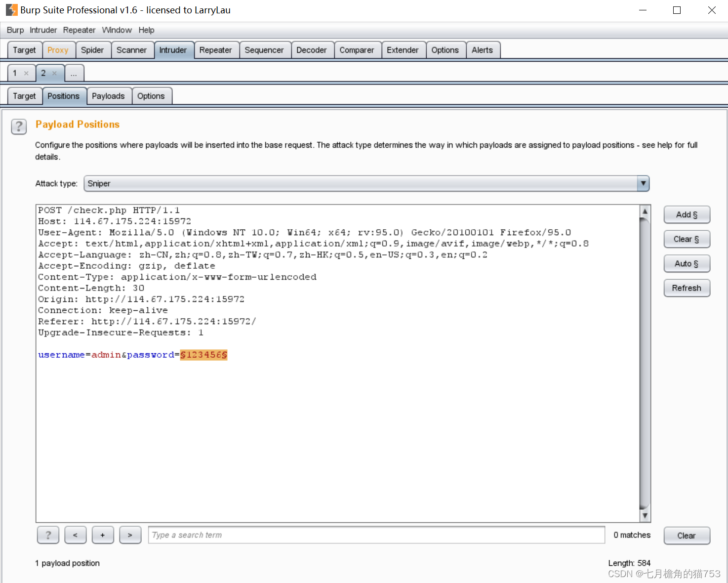Screen dimensions: 728x583
Task: Click the Add § button
Action: pyautogui.click(x=687, y=214)
